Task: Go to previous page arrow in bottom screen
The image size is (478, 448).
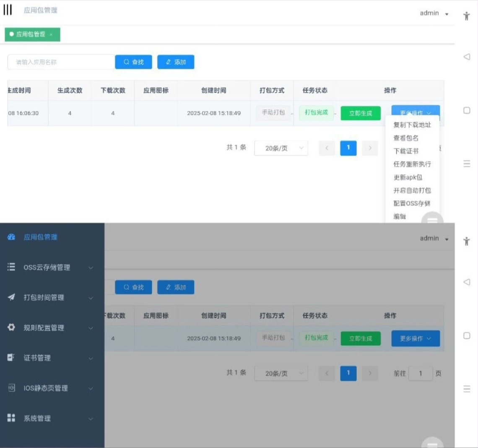Action: pos(327,373)
